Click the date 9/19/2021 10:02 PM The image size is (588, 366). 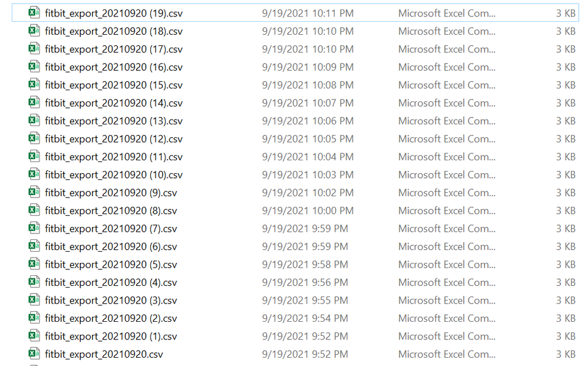[x=307, y=193]
